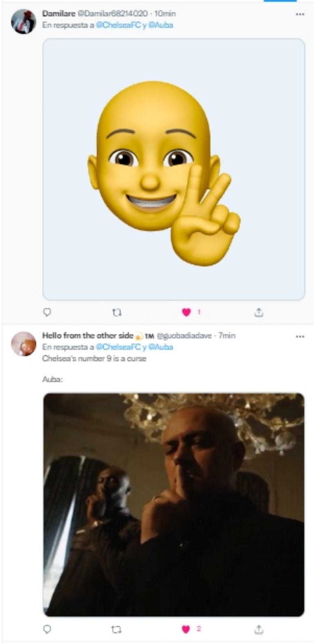Reply to Damilare's tweet
The height and width of the screenshot is (644, 314).
(x=47, y=313)
